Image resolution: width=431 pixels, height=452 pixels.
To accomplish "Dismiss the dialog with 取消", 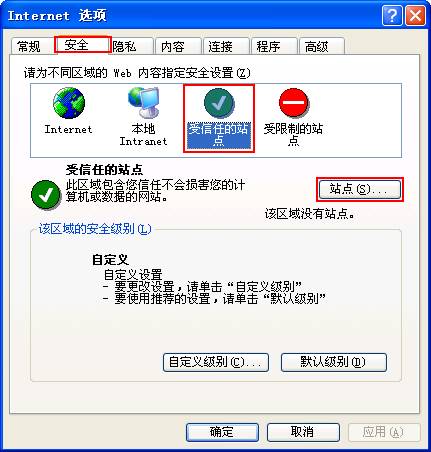I will (x=303, y=432).
